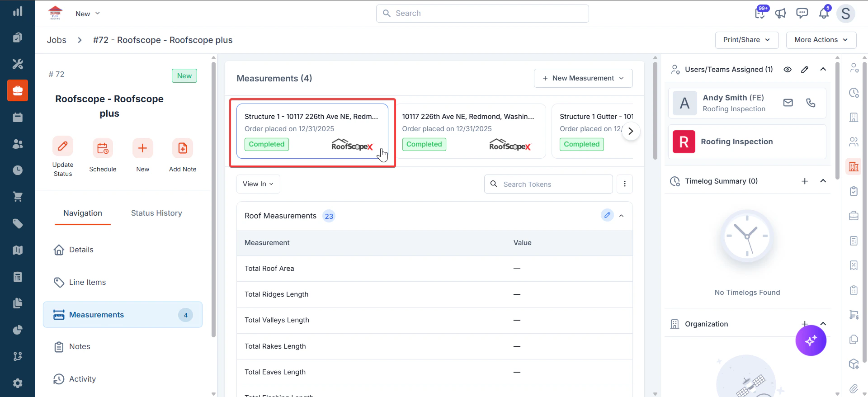
Task: Open the View In dropdown
Action: pos(258,184)
